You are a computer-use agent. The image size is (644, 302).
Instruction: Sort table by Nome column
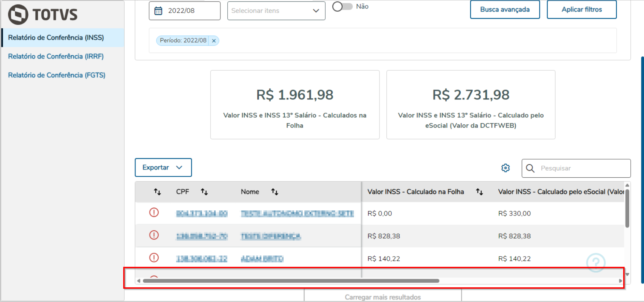pyautogui.click(x=274, y=192)
